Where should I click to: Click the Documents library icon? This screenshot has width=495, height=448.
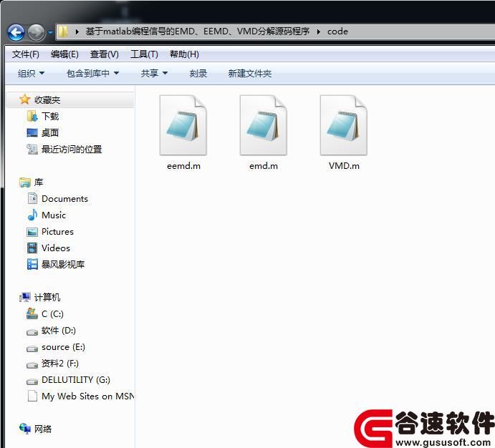tap(32, 198)
